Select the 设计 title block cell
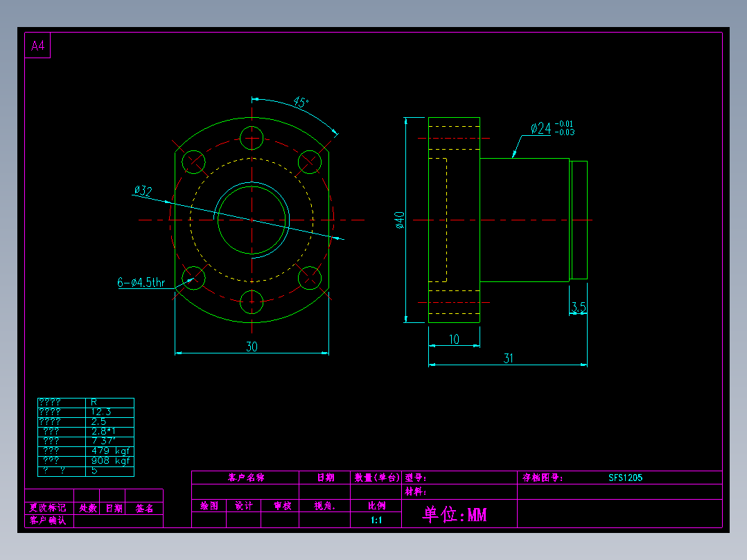Viewport: 747px width, 560px height. coord(244,506)
